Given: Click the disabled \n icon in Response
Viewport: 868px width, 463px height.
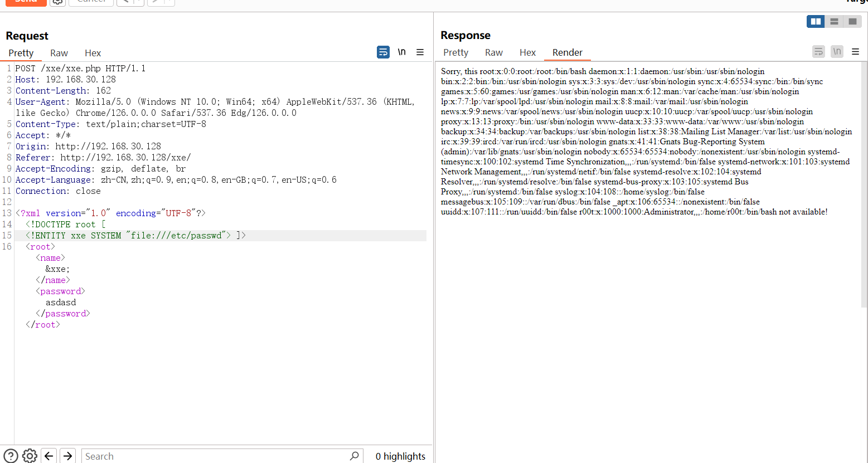Looking at the screenshot, I should point(837,52).
